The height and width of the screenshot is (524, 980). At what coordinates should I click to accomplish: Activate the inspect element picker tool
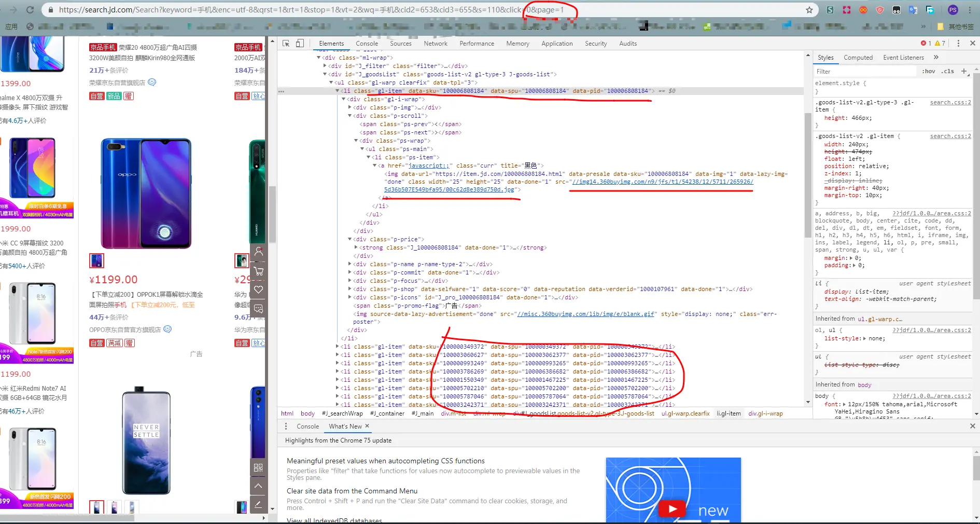pos(286,44)
